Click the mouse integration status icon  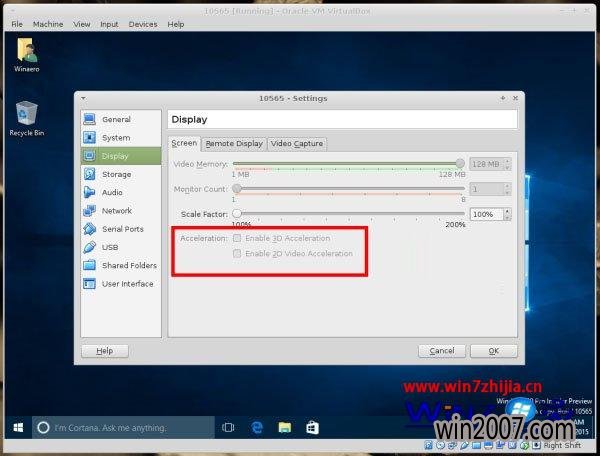click(x=525, y=445)
